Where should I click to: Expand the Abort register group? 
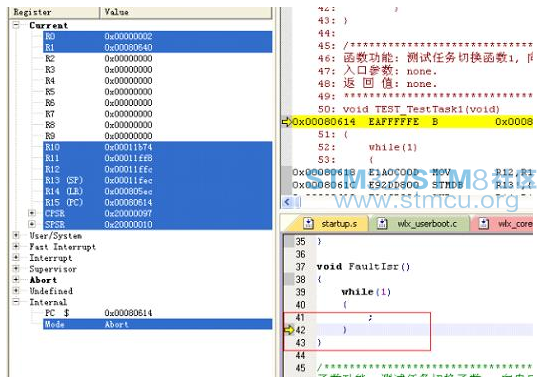point(16,280)
